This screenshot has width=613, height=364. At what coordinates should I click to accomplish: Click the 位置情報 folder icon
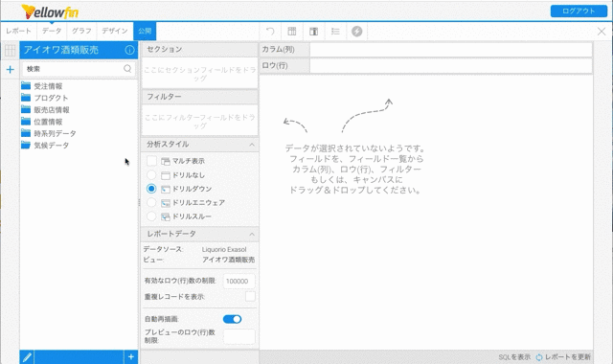[26, 122]
